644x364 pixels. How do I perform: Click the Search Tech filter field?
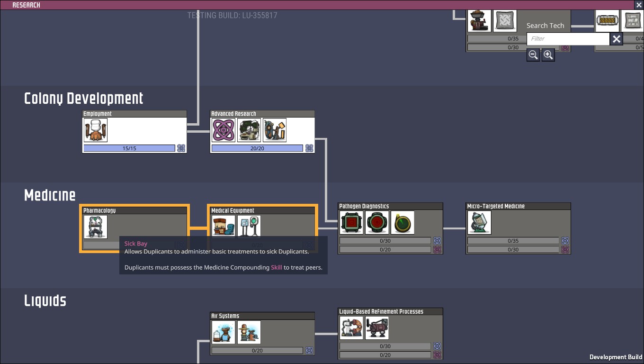[568, 39]
